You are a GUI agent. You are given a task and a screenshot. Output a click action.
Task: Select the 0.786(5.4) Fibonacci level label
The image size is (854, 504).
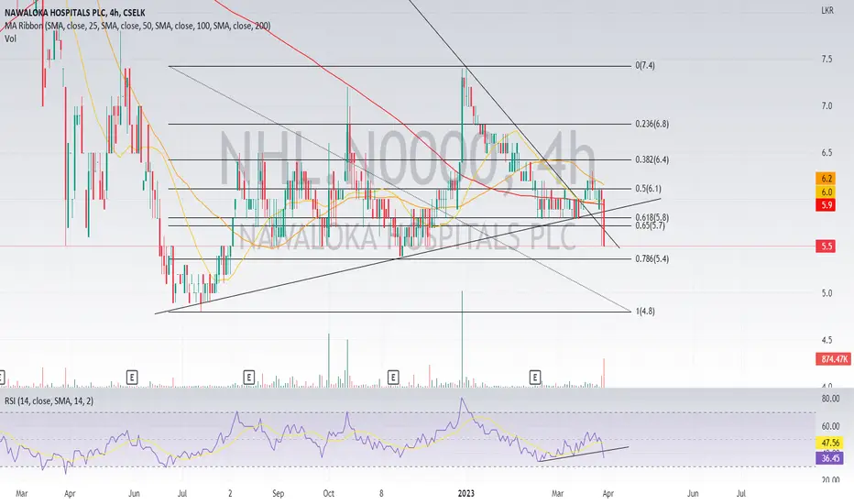point(651,258)
